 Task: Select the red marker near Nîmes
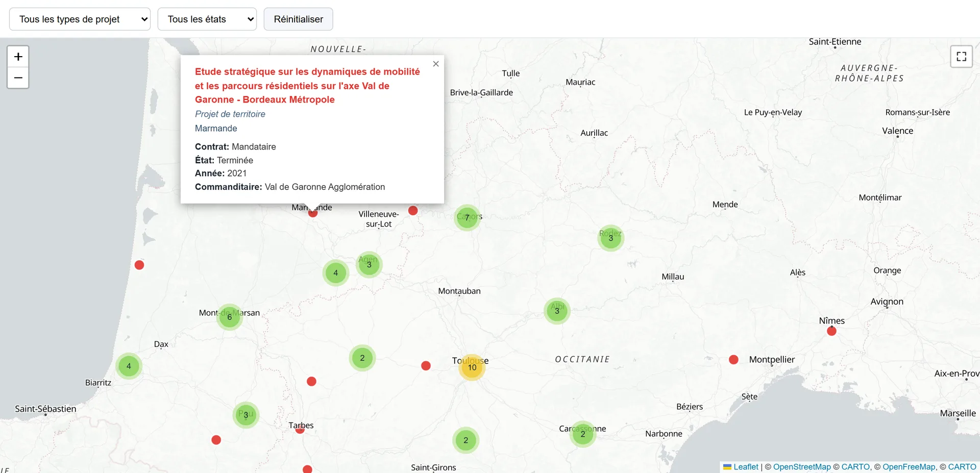tap(831, 331)
